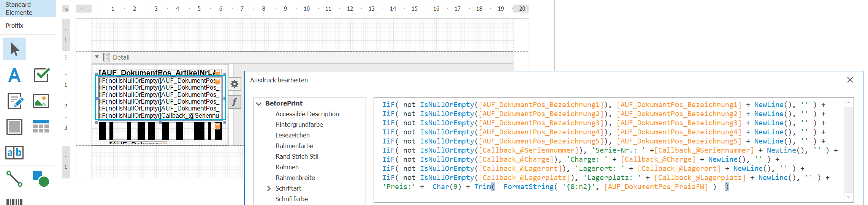Select the Rahmenfarbe property
This screenshot has width=868, height=205.
coord(294,146)
